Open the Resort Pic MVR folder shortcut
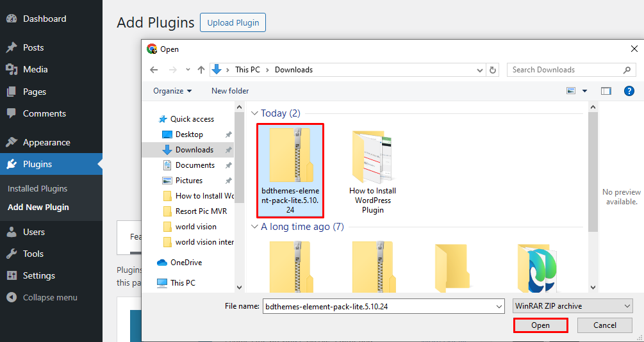644x342 pixels. coord(201,211)
